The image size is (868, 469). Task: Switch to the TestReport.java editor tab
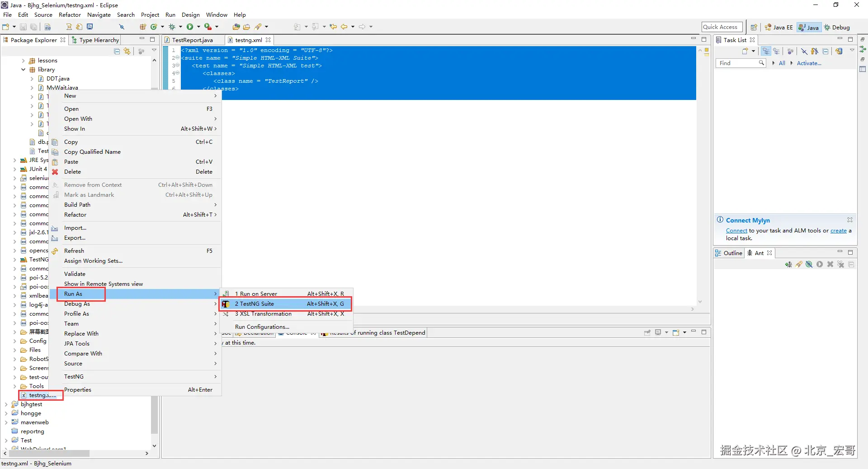[x=193, y=40]
